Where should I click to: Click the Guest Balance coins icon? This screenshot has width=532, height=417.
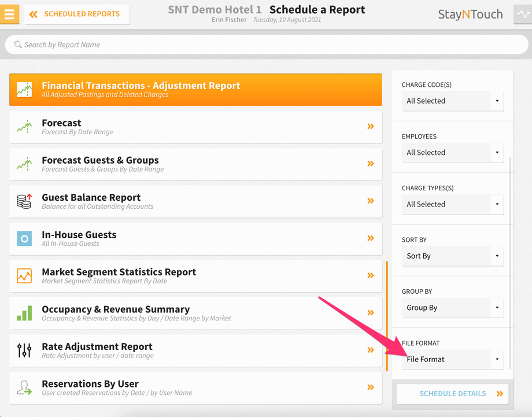point(24,201)
